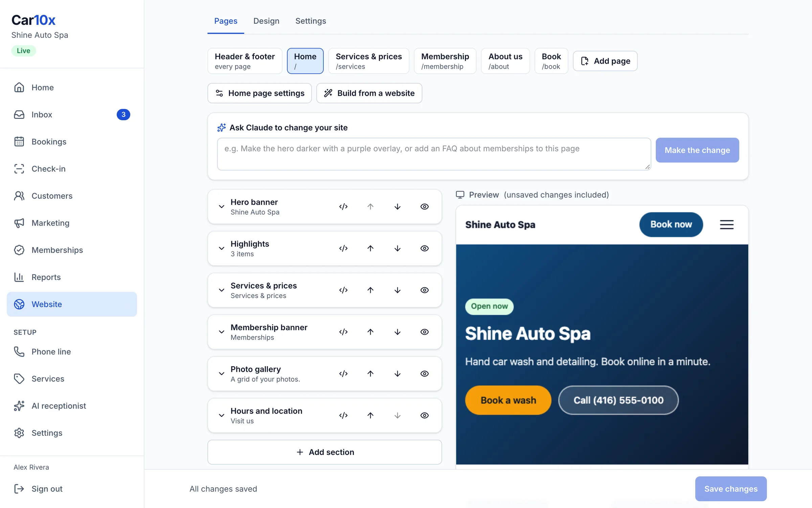Image resolution: width=812 pixels, height=508 pixels.
Task: Toggle visibility of Hero banner section
Action: [425, 207]
